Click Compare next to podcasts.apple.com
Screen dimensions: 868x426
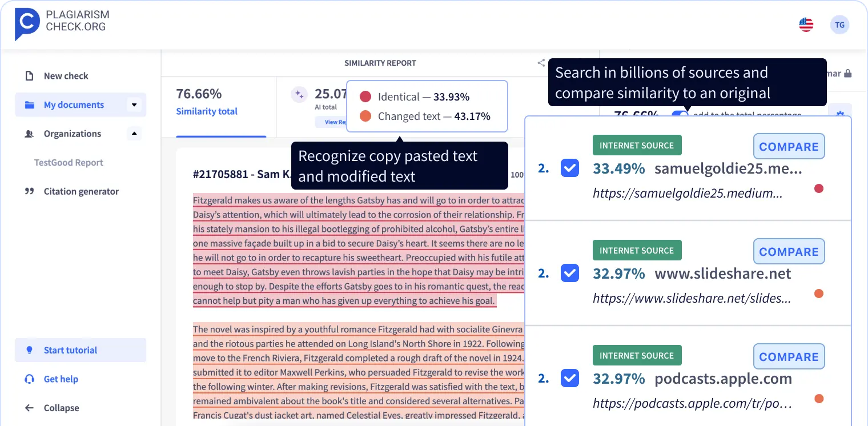coord(789,356)
